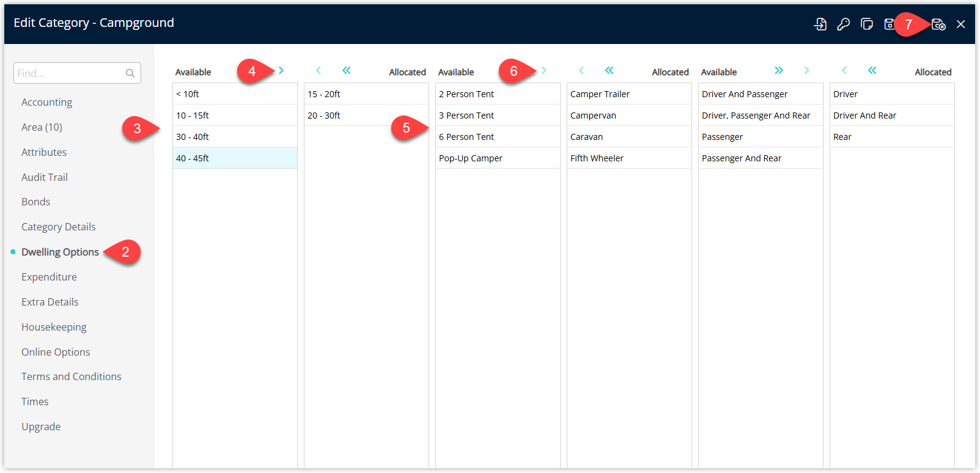Click right arrow above '2 Person Tent' list

544,70
